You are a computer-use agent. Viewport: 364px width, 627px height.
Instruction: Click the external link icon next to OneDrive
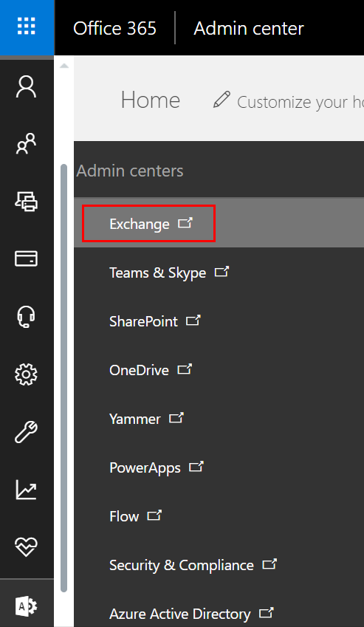click(x=185, y=369)
